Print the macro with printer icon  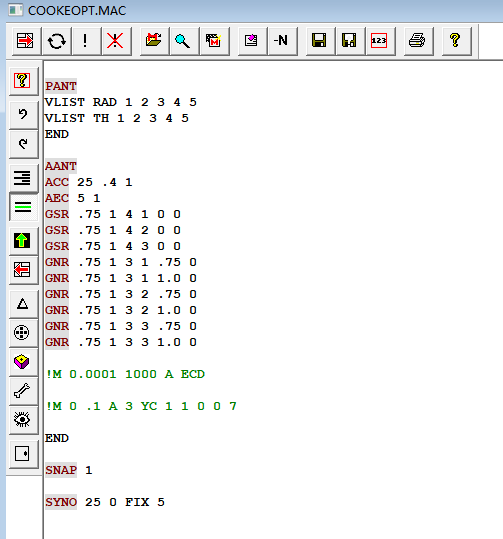418,41
